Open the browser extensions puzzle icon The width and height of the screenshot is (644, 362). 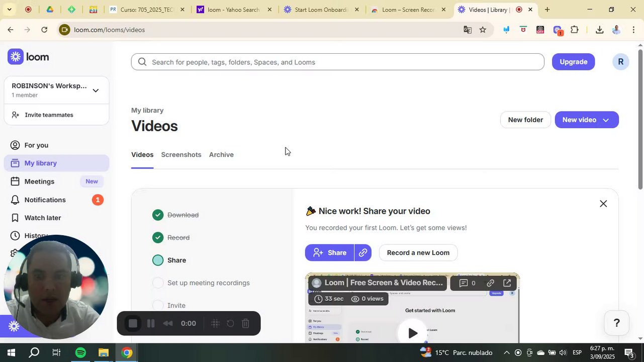[575, 30]
